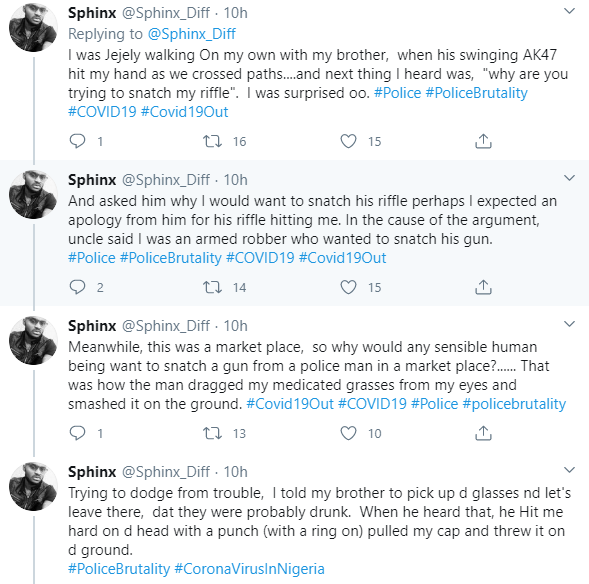The height and width of the screenshot is (584, 589).
Task: Like the tweet with 10 likes
Action: tap(348, 433)
